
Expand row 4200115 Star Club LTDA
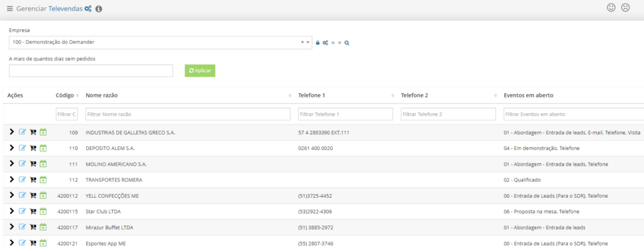point(11,211)
